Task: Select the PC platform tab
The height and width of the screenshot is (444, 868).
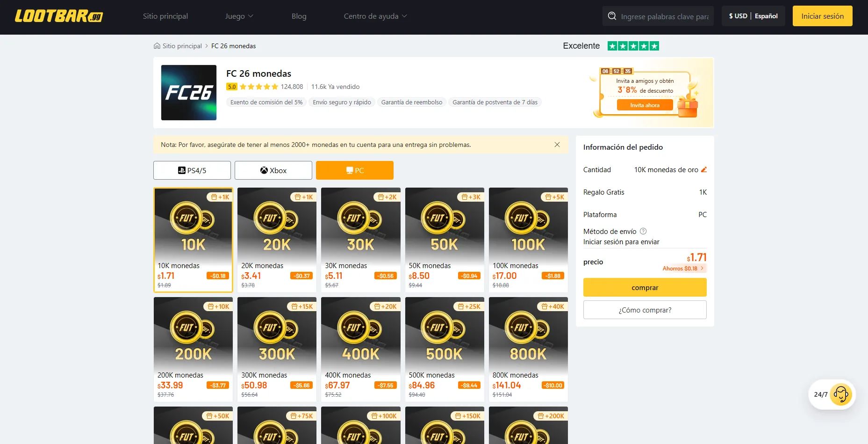Action: pos(355,170)
